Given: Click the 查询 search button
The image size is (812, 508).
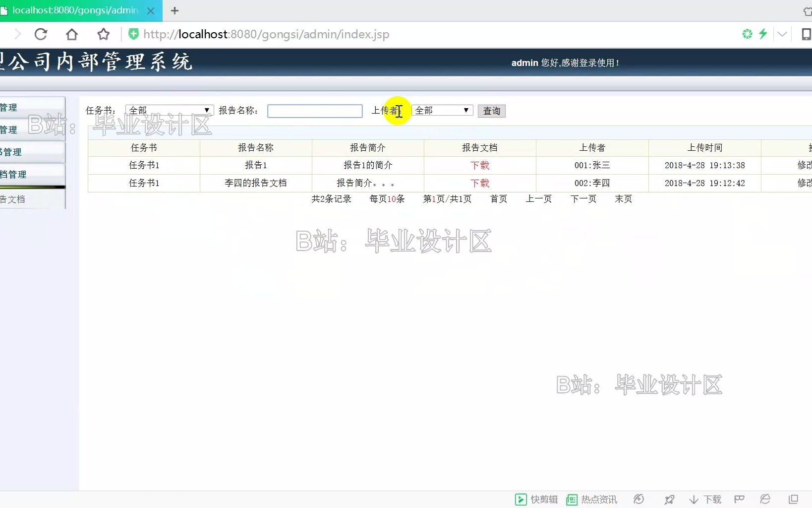Looking at the screenshot, I should (492, 111).
